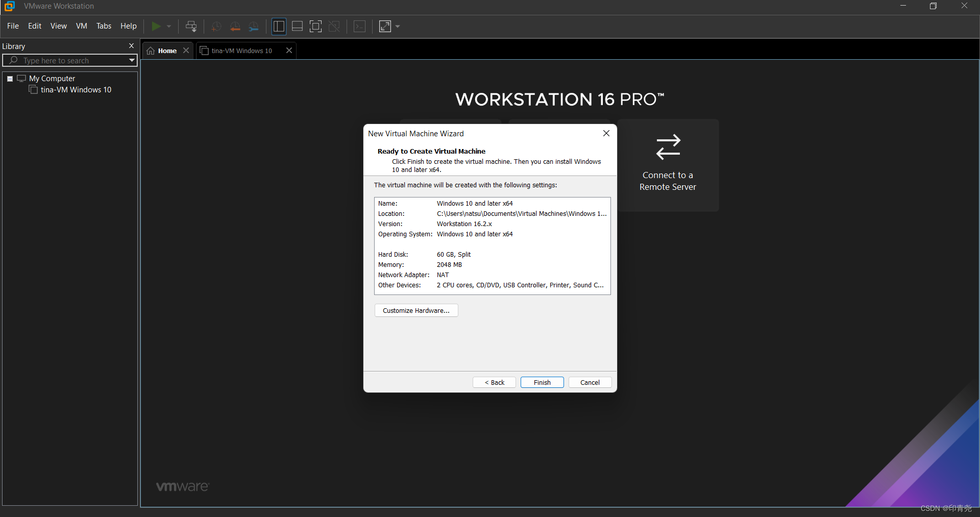Viewport: 980px width, 517px height.
Task: Click the '60 GB, Split' hard disk value
Action: pyautogui.click(x=454, y=255)
